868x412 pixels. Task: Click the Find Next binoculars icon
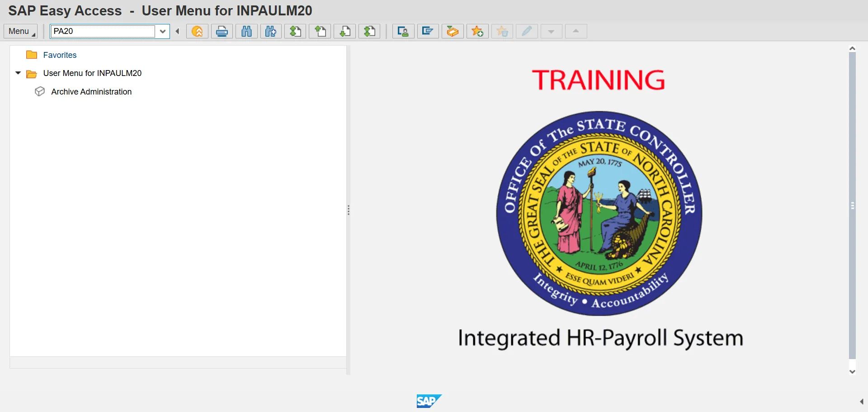coord(271,31)
